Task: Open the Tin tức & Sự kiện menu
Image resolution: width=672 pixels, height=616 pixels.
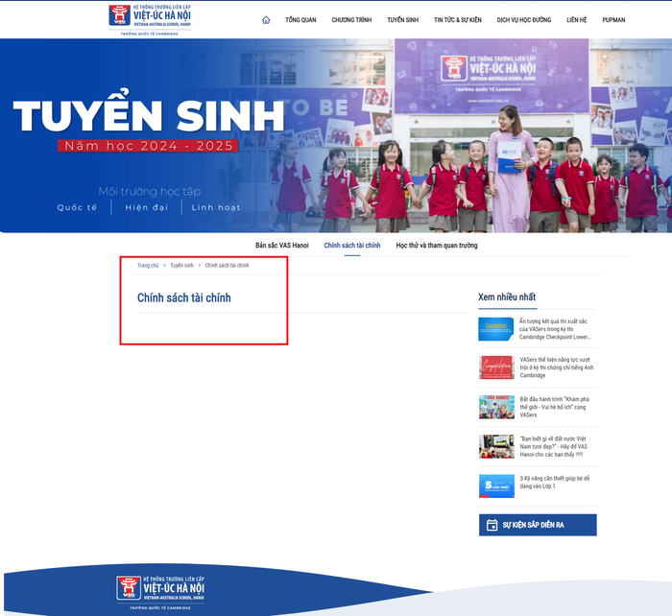Action: click(457, 20)
